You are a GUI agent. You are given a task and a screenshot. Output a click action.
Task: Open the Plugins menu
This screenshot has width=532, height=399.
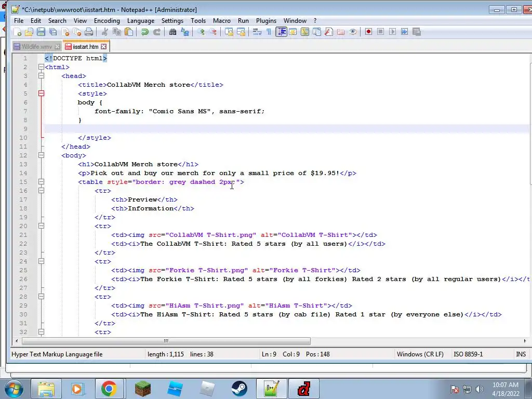click(266, 21)
